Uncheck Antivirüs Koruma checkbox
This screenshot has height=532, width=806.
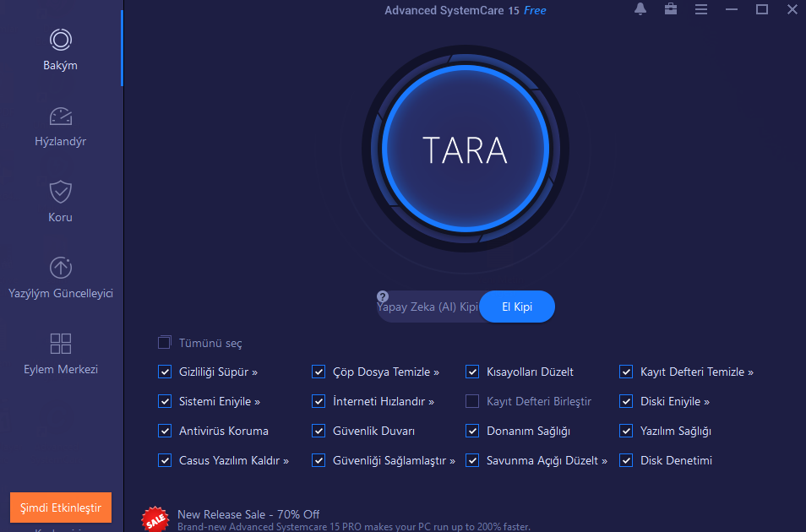[x=165, y=431]
